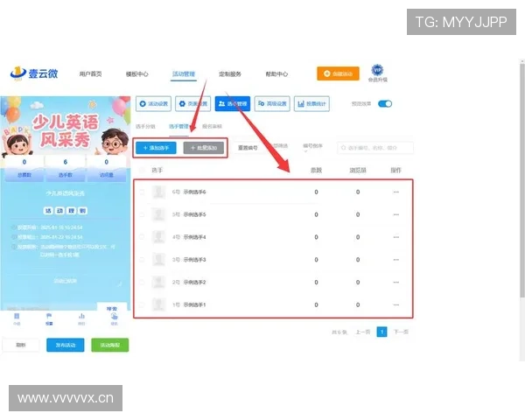525x420 pixels.
Task: Switch to the 选手管理 sub-tab
Action: click(178, 126)
